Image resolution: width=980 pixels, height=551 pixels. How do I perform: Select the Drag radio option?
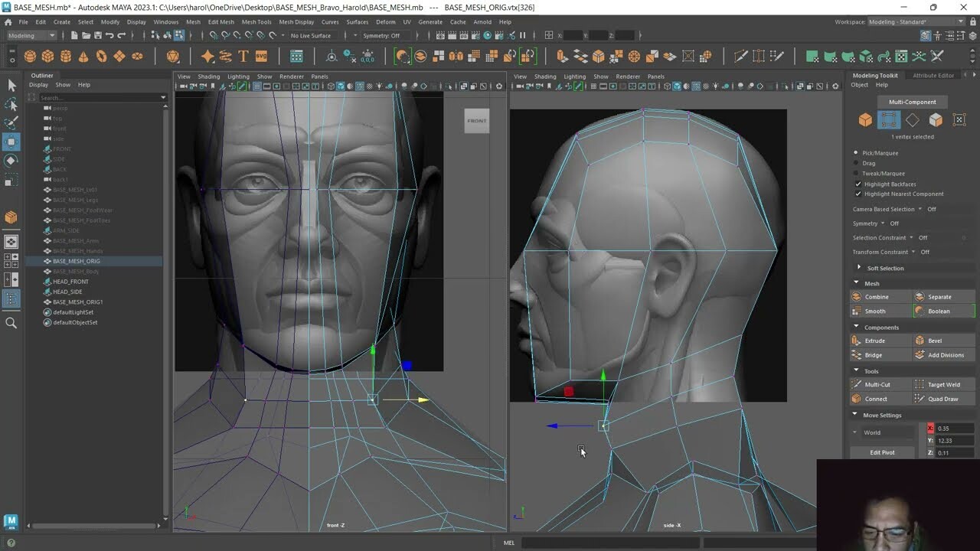tap(856, 163)
